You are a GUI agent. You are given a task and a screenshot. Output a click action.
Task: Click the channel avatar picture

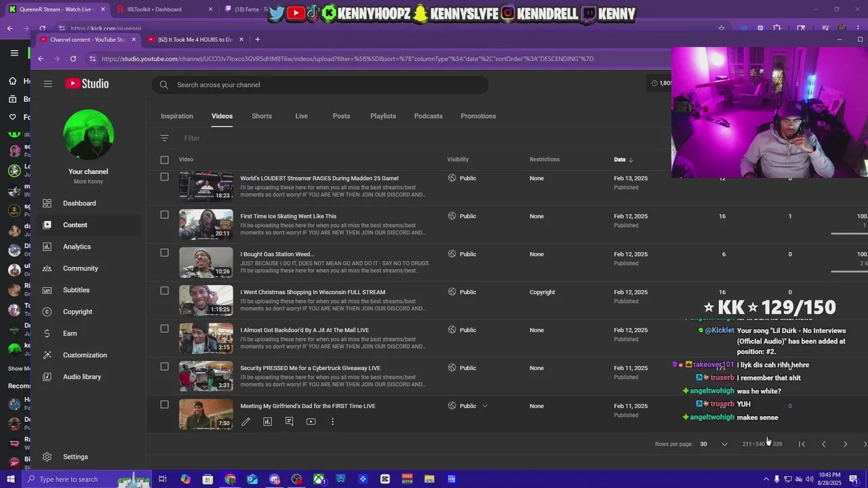click(88, 134)
